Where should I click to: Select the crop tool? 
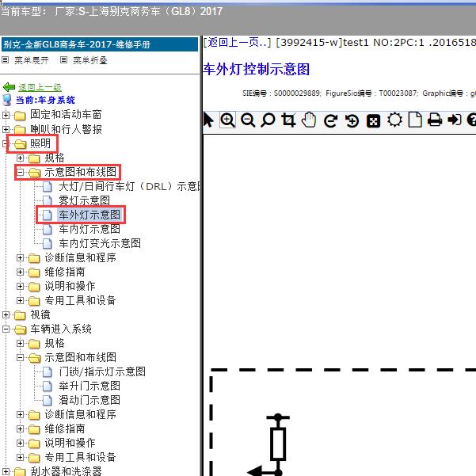pos(288,120)
